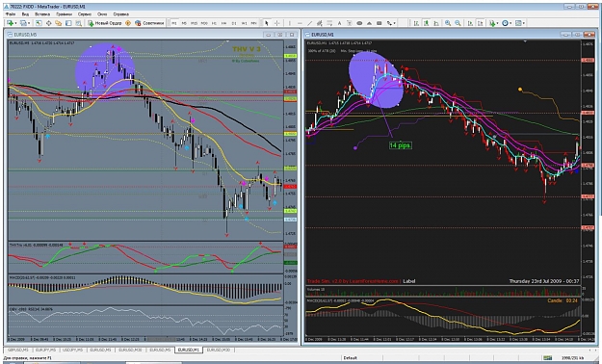Select the equidistant channel tool
The image size is (602, 364).
tap(320, 23)
